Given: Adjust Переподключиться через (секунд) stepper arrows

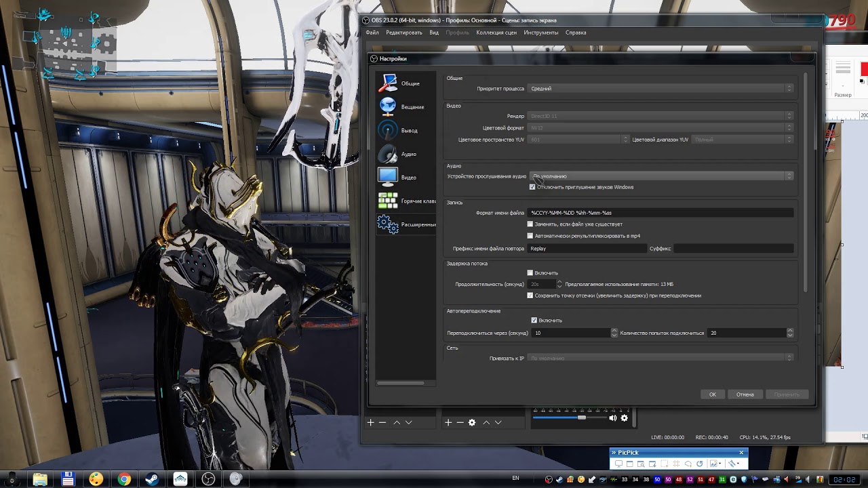Looking at the screenshot, I should coord(614,333).
